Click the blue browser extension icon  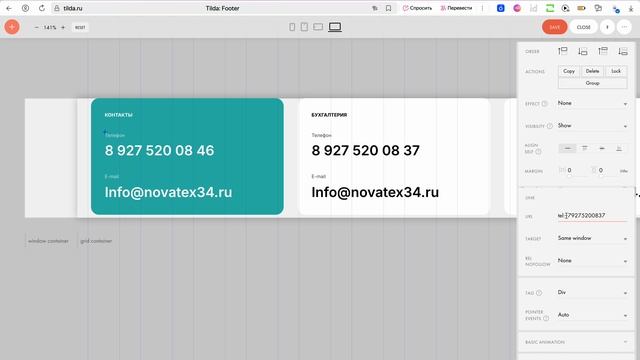pos(500,8)
